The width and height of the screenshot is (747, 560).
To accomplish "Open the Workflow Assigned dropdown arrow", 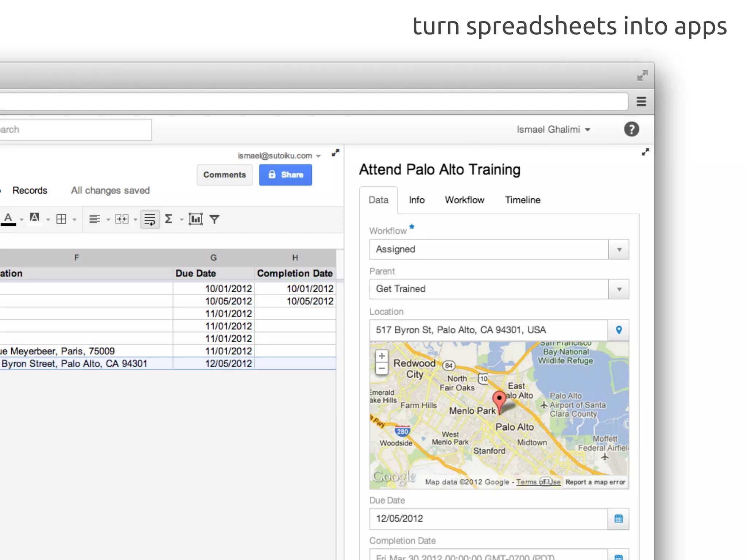I will (619, 250).
